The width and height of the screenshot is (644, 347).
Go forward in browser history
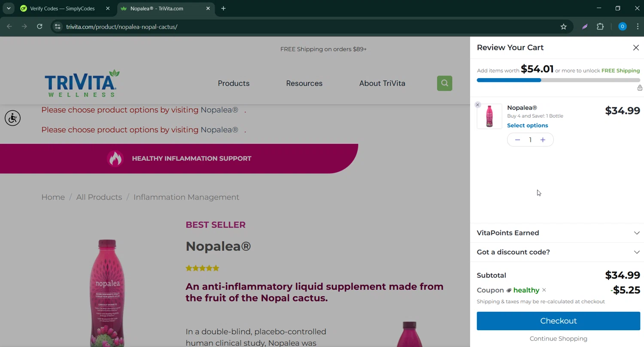[x=24, y=27]
